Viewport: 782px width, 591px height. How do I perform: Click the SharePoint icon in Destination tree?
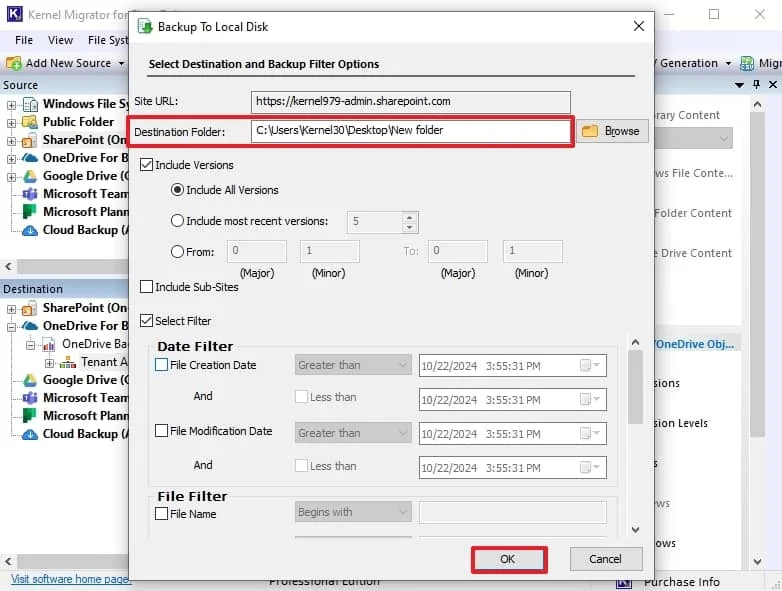[x=29, y=308]
